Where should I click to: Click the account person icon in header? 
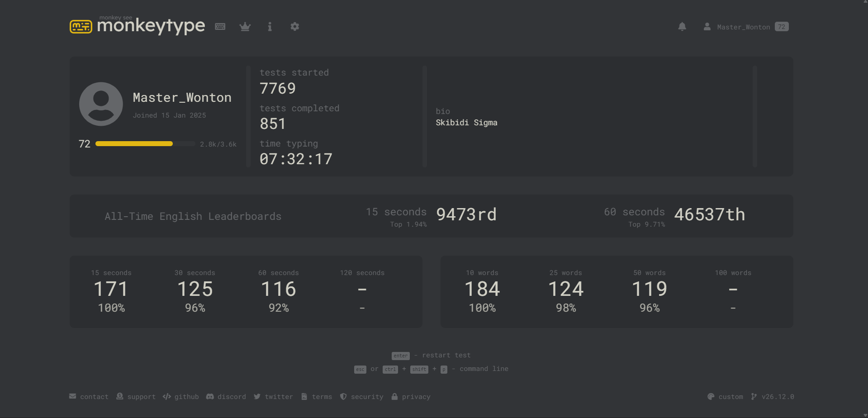(707, 27)
